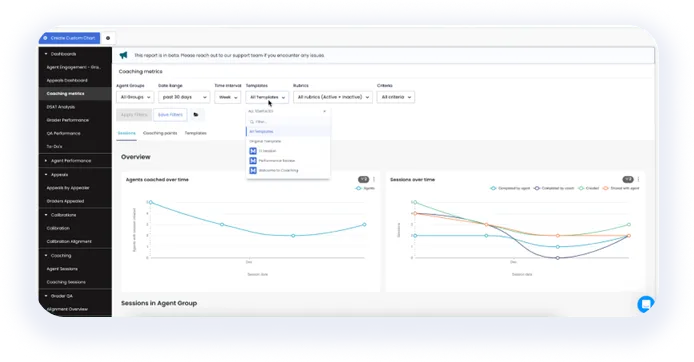This screenshot has height=362, width=694.
Task: Click the filter badge on Sessions over time chart
Action: [628, 180]
